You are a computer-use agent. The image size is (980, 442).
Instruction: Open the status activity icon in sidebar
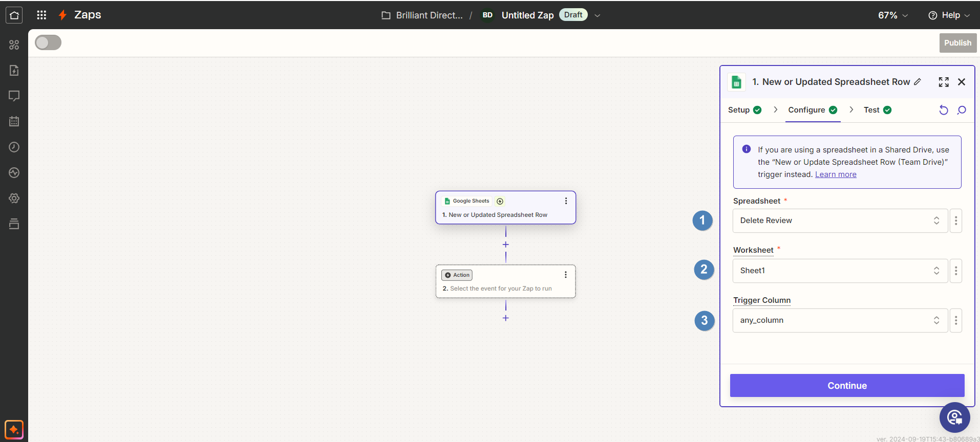pyautogui.click(x=14, y=173)
